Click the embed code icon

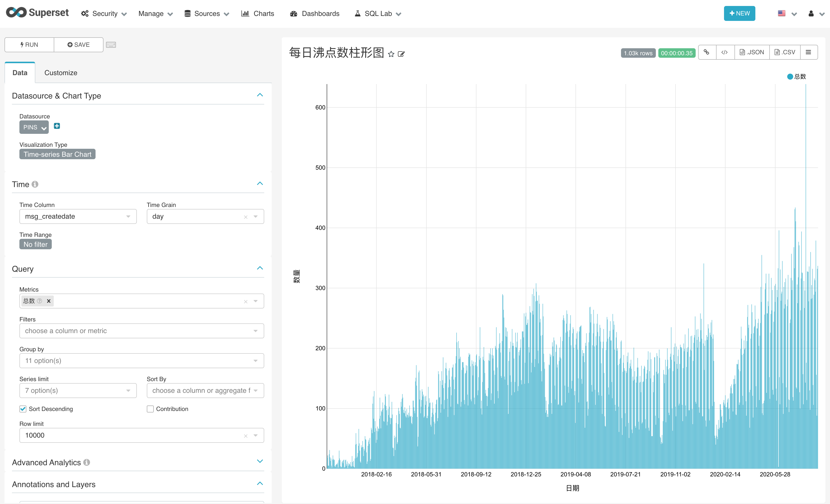pos(725,52)
